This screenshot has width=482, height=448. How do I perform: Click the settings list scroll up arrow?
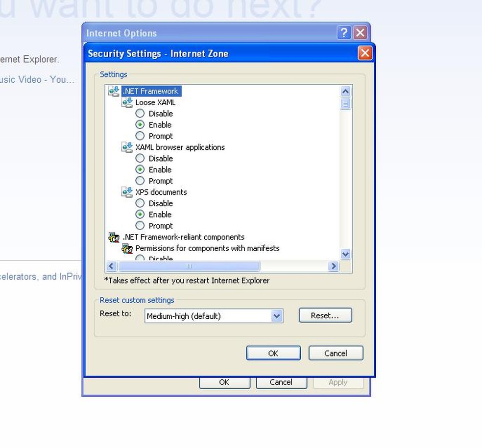345,91
